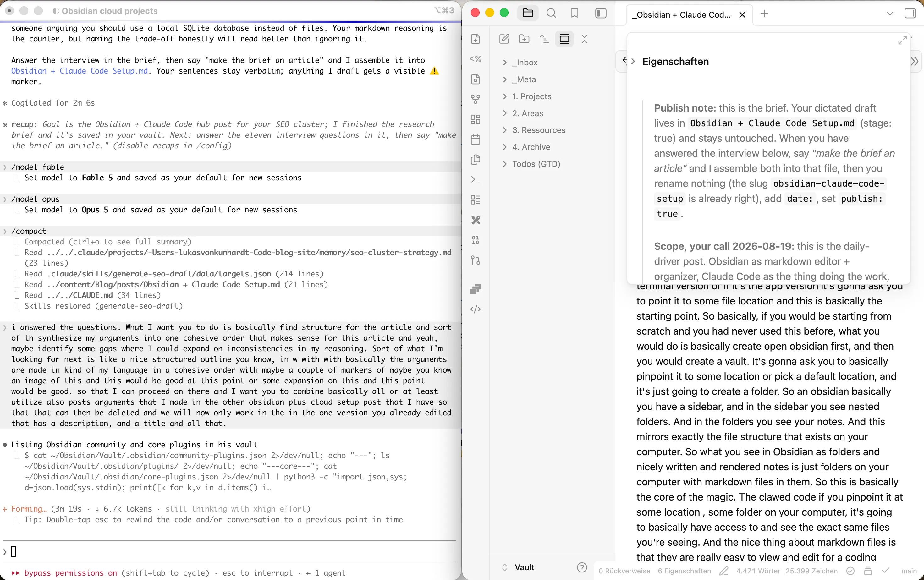Click the circled checkmark status icon
The height and width of the screenshot is (580, 924).
click(850, 571)
